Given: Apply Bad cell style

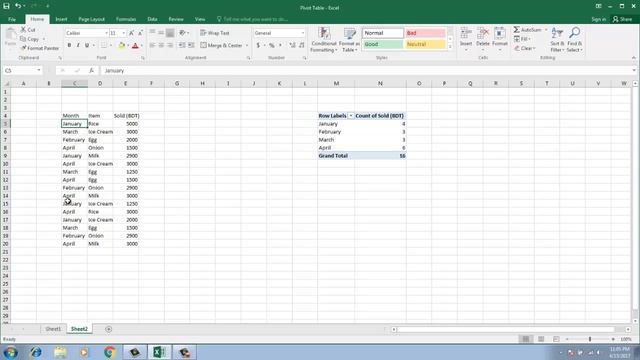Looking at the screenshot, I should (425, 33).
